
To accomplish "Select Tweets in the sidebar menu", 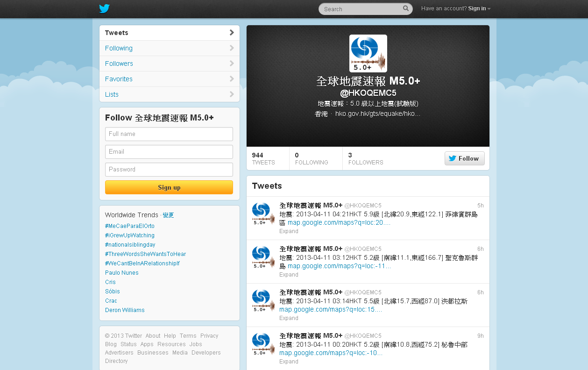I will pyautogui.click(x=170, y=33).
